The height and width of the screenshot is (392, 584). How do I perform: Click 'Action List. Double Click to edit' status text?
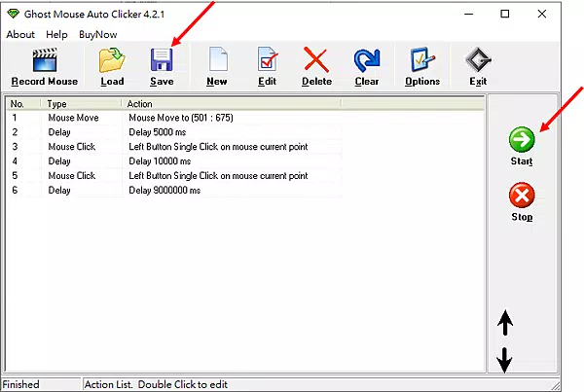(x=156, y=384)
